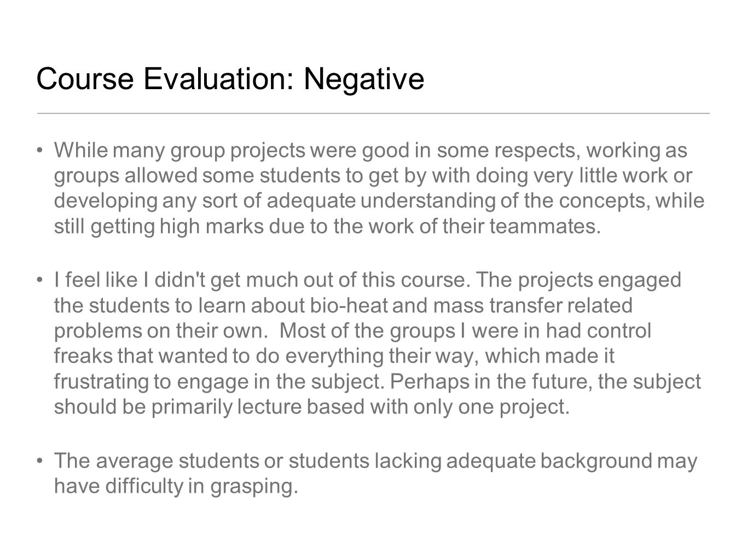The height and width of the screenshot is (560, 747).
Task: Click the bullet dot before 'The average students'
Action: coord(40,461)
